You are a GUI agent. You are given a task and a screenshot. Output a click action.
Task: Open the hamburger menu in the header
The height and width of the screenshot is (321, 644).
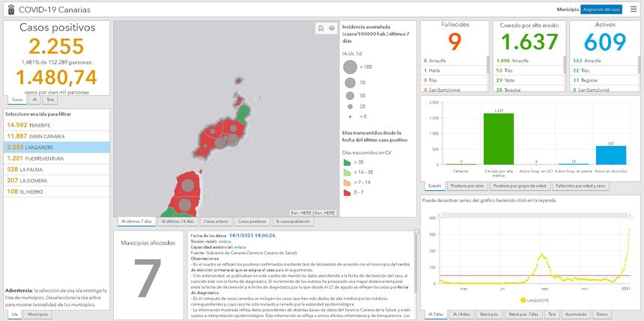click(x=633, y=10)
